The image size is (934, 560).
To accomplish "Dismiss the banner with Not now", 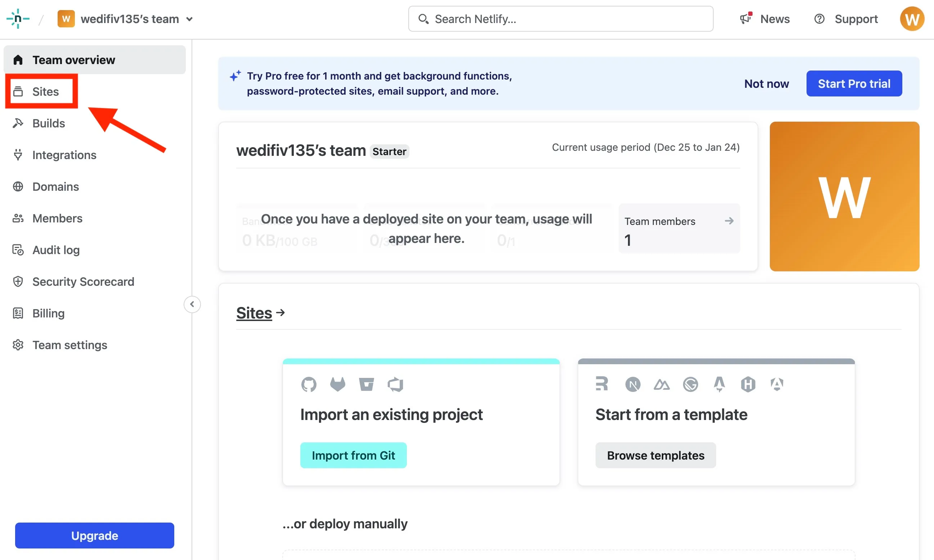I will 766,83.
